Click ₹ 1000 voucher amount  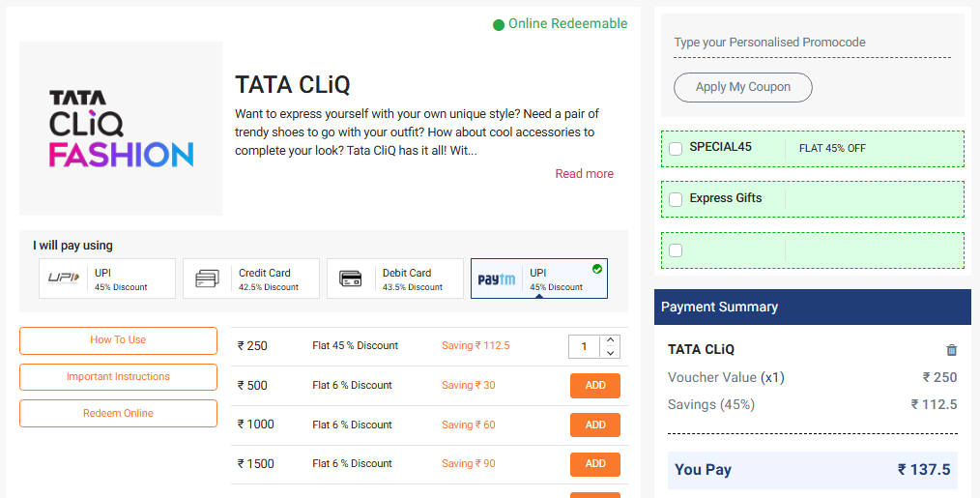255,425
